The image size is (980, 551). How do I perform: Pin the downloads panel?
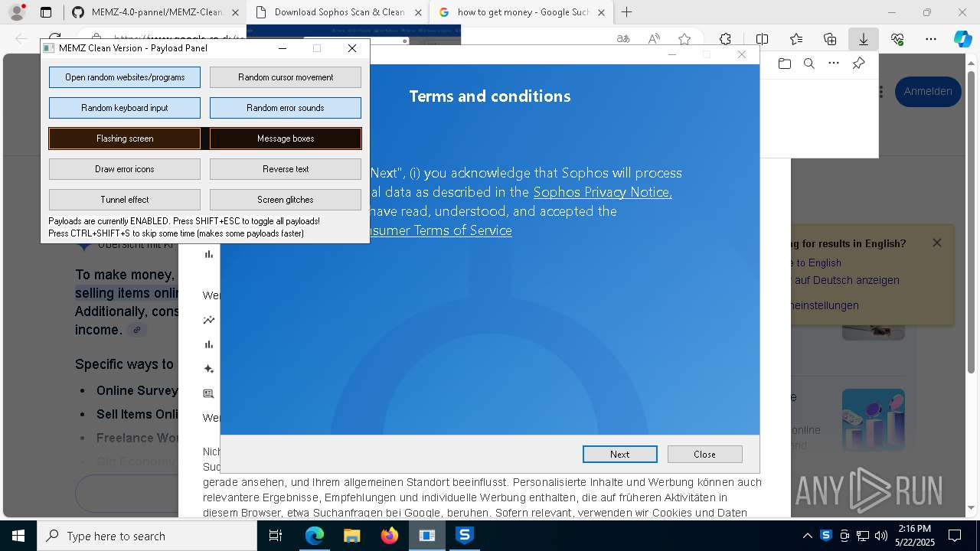[x=858, y=64]
